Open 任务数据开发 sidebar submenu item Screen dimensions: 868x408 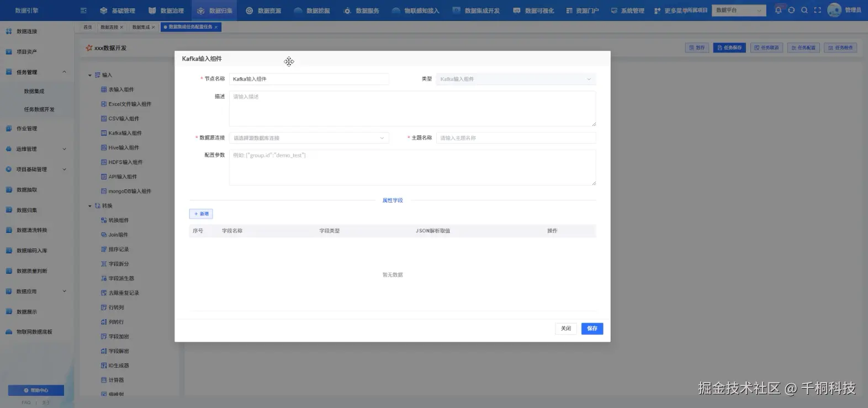coord(39,109)
